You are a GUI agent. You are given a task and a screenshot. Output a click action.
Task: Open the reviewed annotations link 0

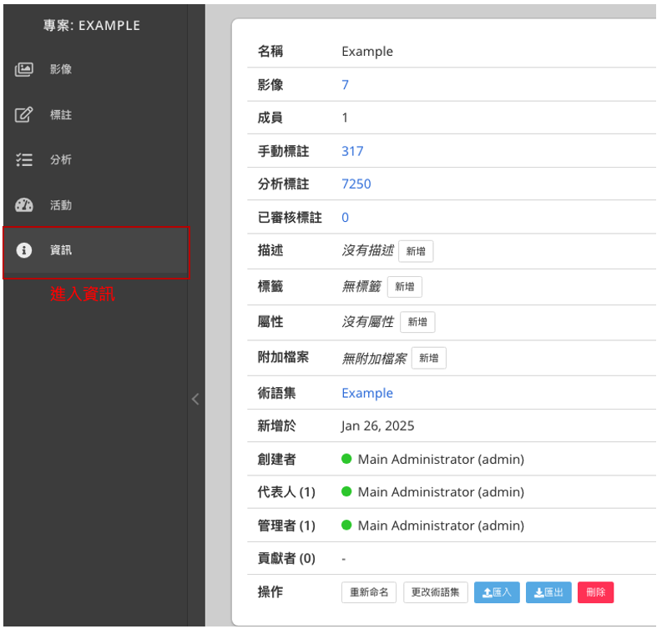pyautogui.click(x=345, y=218)
